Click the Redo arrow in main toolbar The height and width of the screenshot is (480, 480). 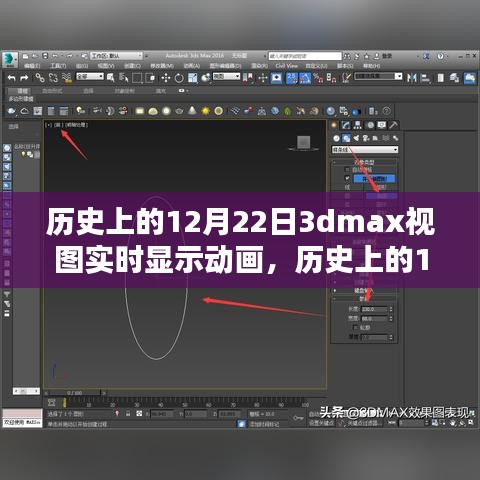(24, 78)
